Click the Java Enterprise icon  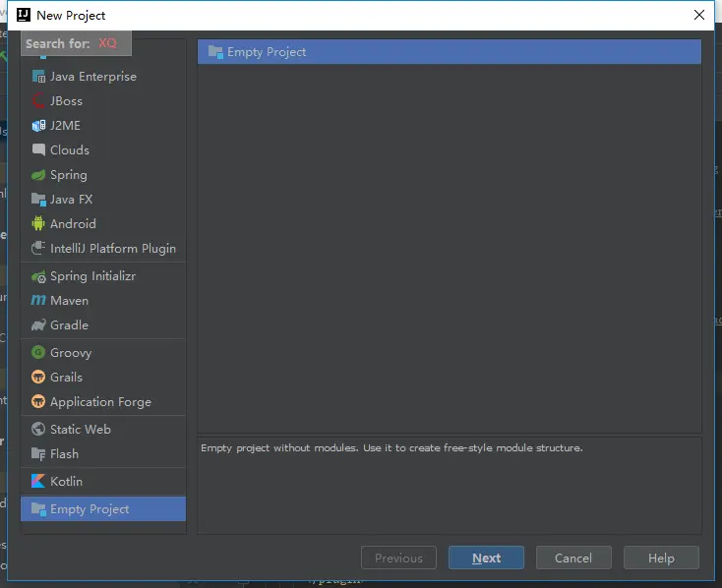[x=38, y=77]
